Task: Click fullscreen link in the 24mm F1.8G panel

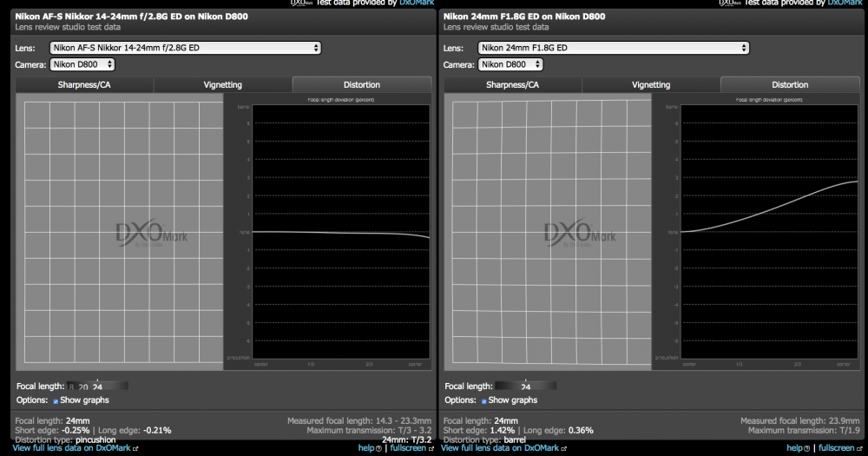Action: click(839, 447)
